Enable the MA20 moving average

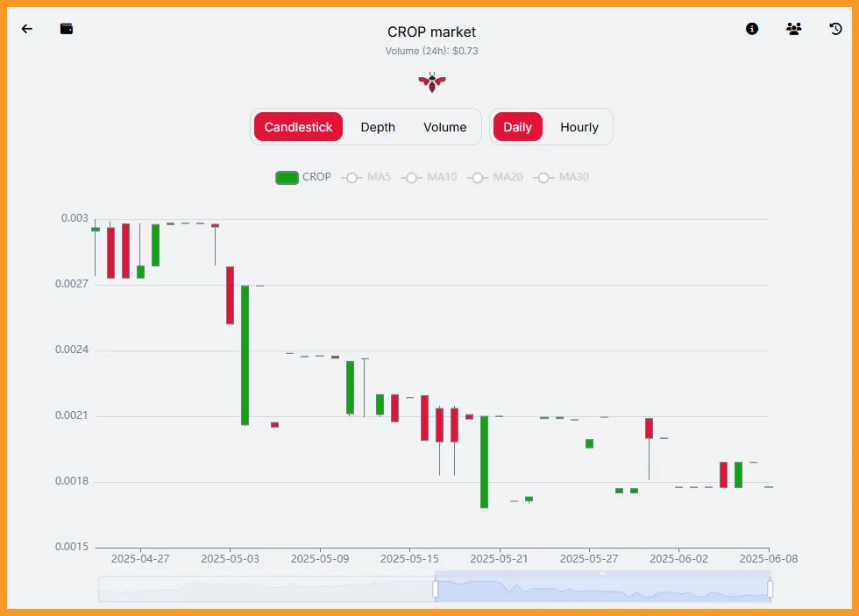pos(494,177)
